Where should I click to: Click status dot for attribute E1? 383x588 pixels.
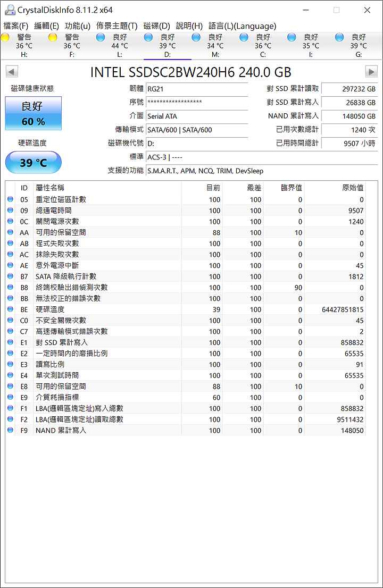coord(10,342)
